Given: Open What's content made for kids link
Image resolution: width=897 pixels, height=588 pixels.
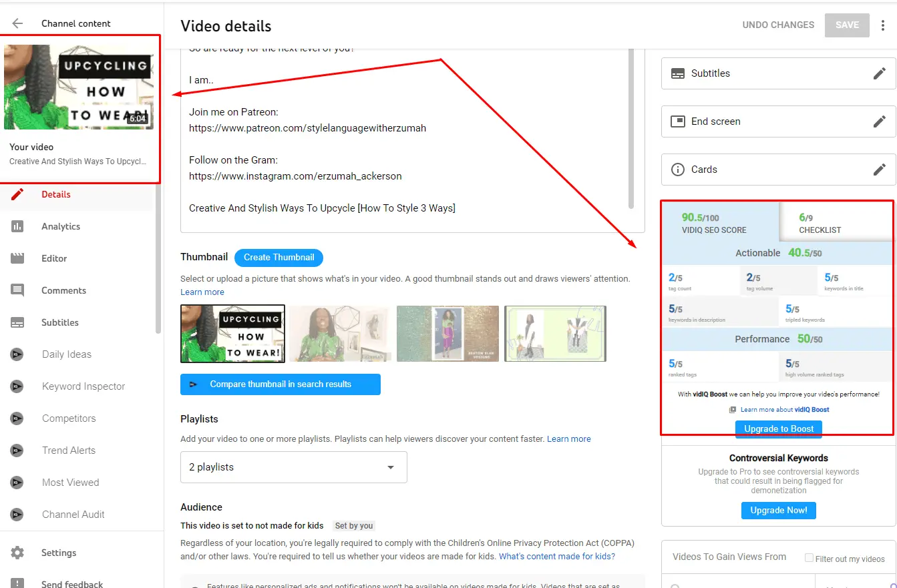Looking at the screenshot, I should click(557, 557).
